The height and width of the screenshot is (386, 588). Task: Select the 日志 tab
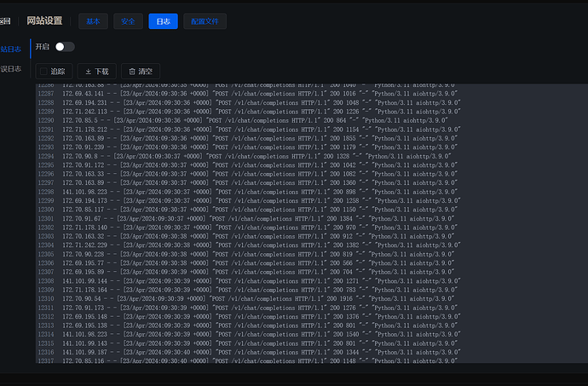click(163, 21)
